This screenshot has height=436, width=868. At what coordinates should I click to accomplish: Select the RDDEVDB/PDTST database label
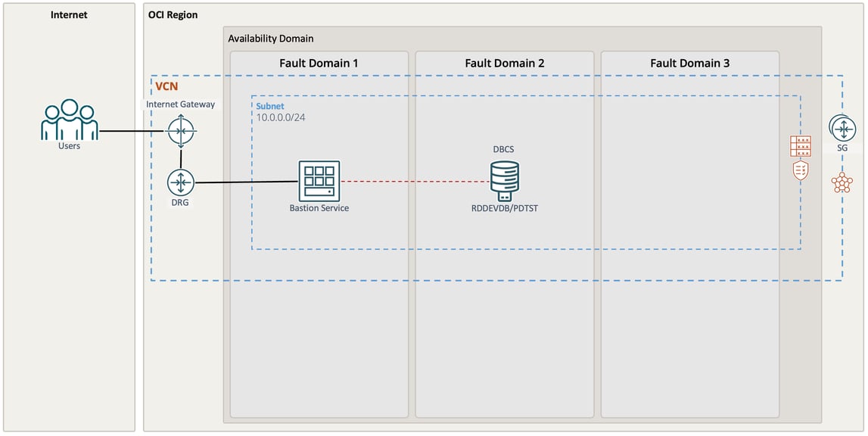(x=504, y=208)
